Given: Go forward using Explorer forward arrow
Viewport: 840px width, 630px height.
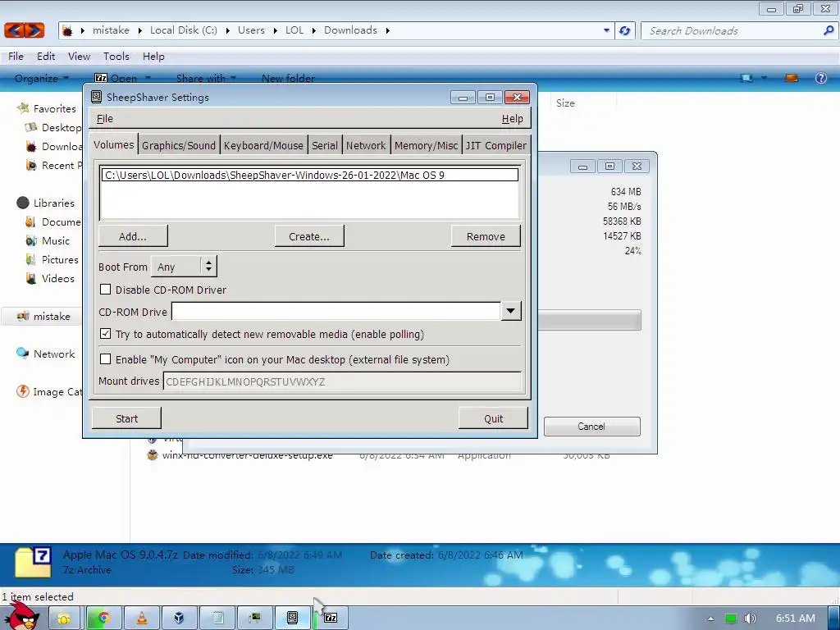Looking at the screenshot, I should (x=34, y=30).
